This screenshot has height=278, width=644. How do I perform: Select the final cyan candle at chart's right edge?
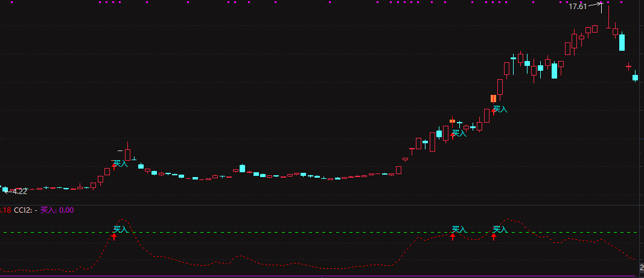pos(636,77)
